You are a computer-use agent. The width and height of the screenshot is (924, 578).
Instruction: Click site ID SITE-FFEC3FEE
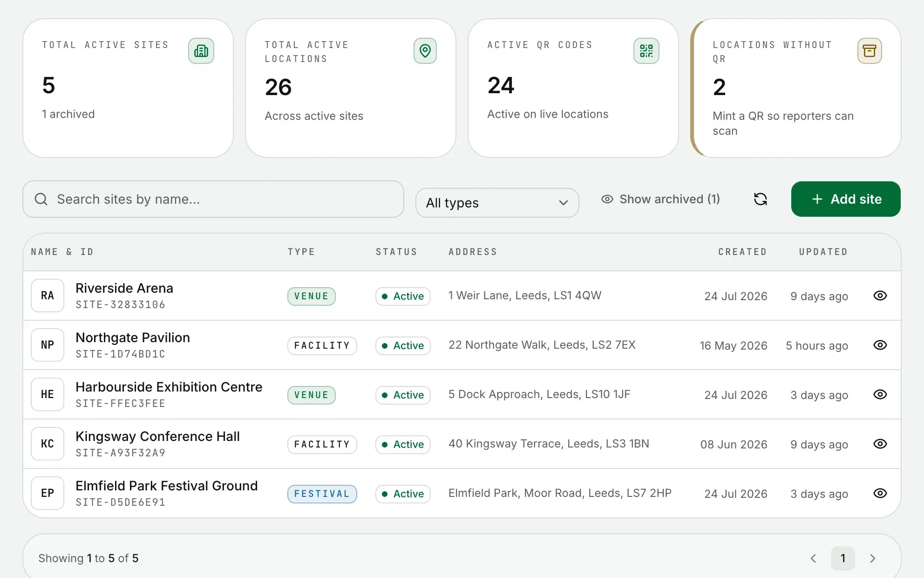[121, 404]
